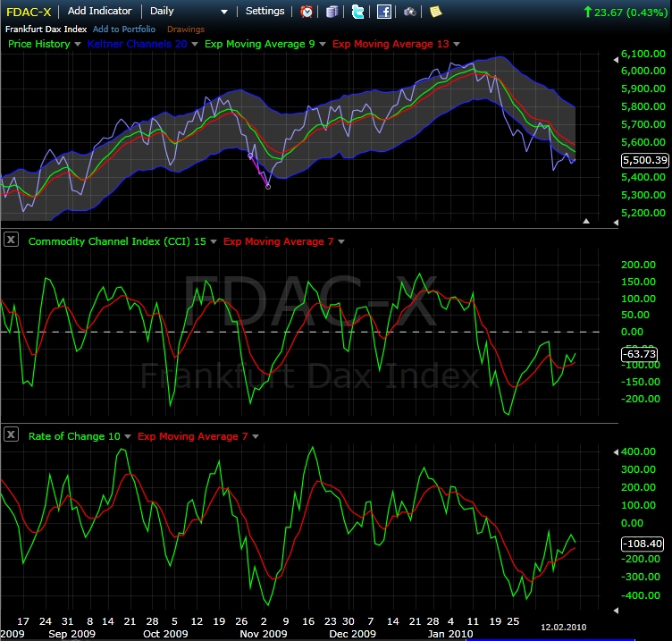Click the up triangle below price chart
The image size is (672, 641).
pyautogui.click(x=586, y=221)
